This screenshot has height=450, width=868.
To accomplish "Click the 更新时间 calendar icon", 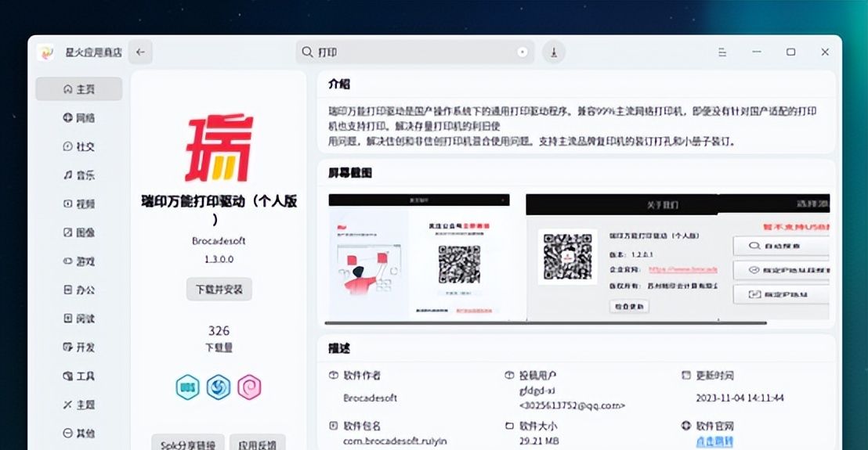I will (686, 376).
